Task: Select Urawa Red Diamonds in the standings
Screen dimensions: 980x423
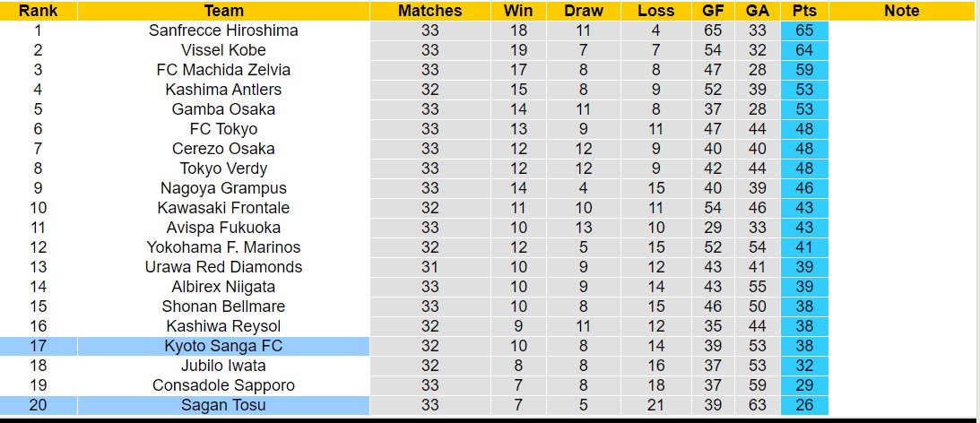Action: [x=223, y=267]
